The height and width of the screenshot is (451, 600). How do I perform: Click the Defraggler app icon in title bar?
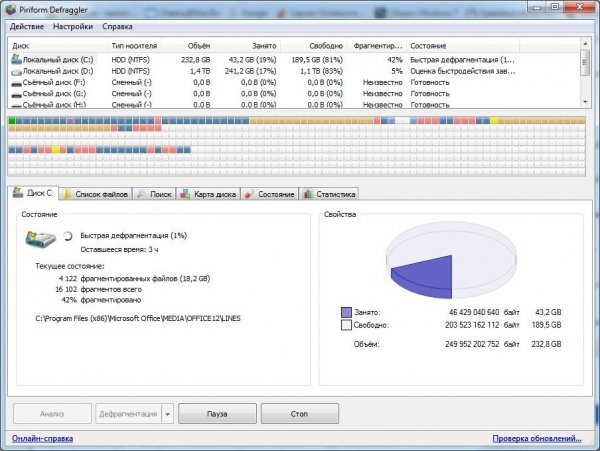11,10
